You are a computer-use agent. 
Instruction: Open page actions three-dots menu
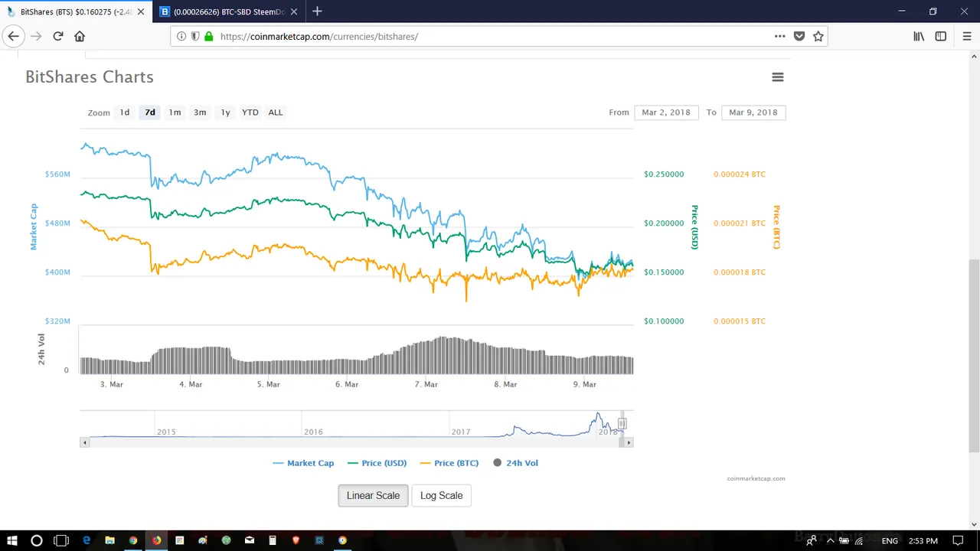click(x=779, y=36)
